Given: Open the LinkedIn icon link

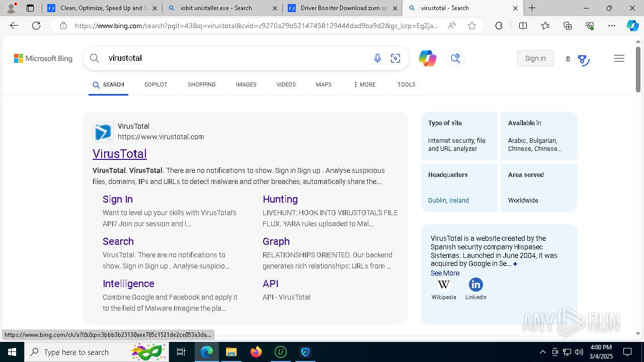Looking at the screenshot, I should [x=476, y=285].
